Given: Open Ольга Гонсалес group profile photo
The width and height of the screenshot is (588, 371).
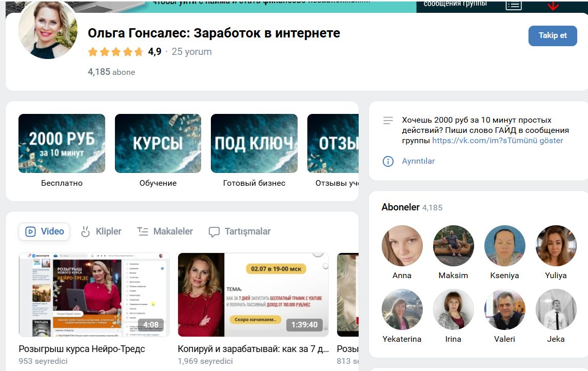Looking at the screenshot, I should coord(48,29).
